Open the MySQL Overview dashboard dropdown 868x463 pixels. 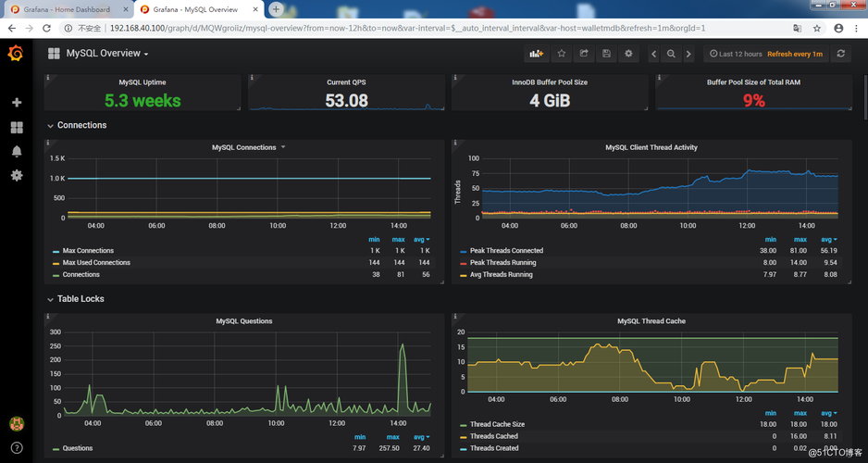tap(106, 54)
